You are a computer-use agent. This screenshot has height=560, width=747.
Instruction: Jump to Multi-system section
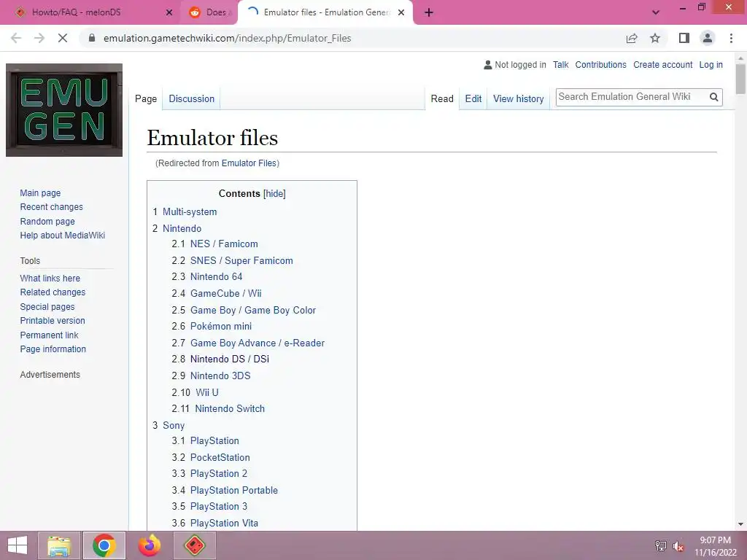pyautogui.click(x=190, y=212)
